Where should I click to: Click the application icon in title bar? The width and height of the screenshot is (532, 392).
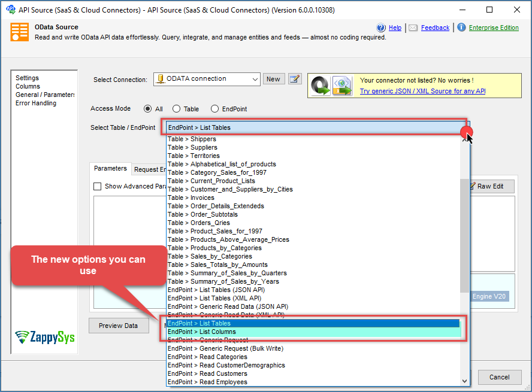point(10,10)
